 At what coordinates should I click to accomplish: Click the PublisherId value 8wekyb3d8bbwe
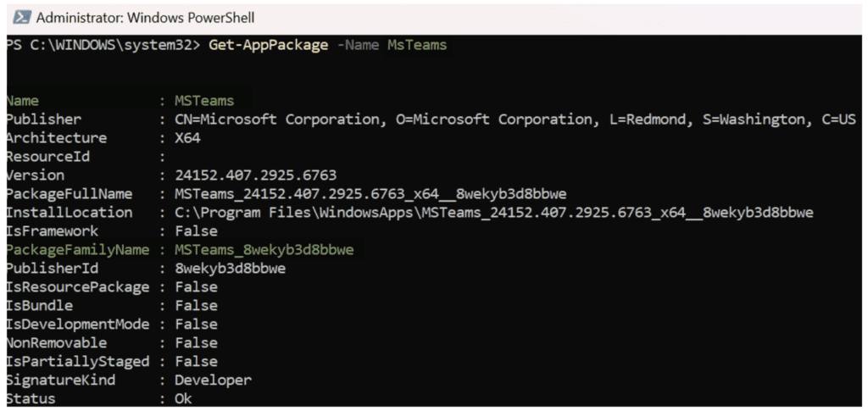click(x=231, y=269)
